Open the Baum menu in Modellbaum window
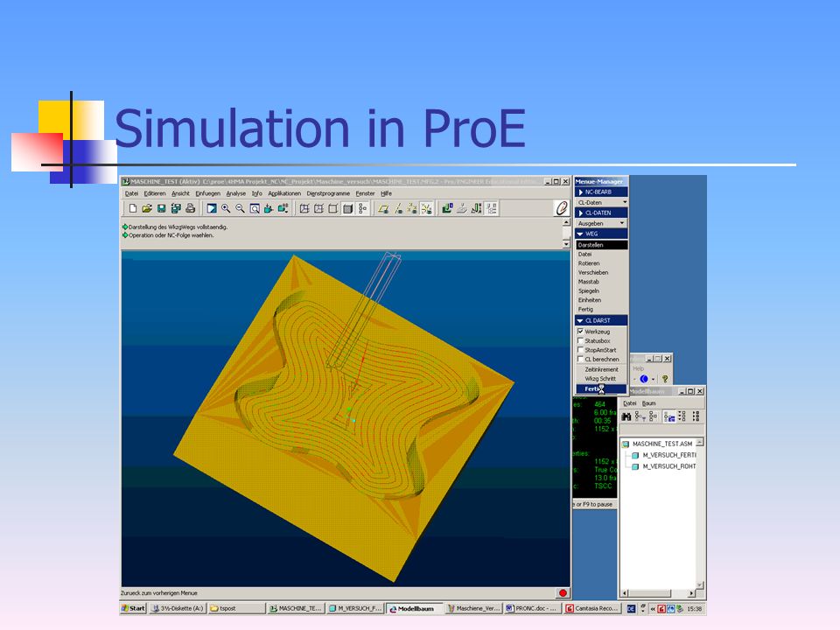 [x=648, y=403]
